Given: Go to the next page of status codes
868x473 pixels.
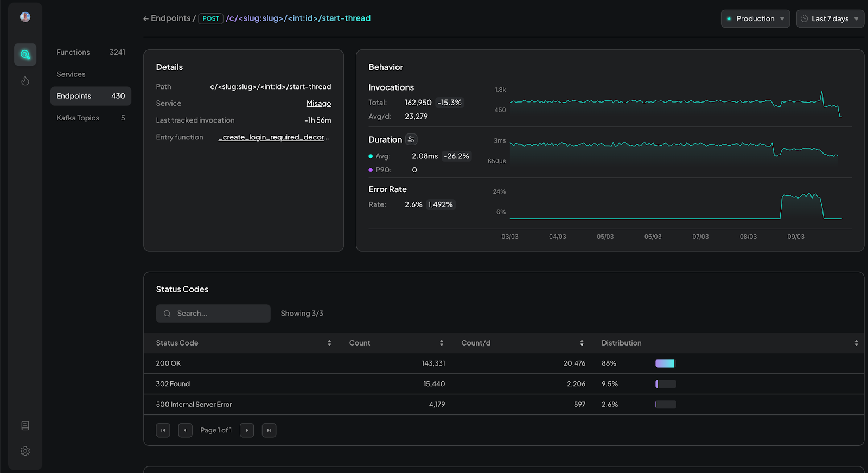Looking at the screenshot, I should click(x=247, y=430).
